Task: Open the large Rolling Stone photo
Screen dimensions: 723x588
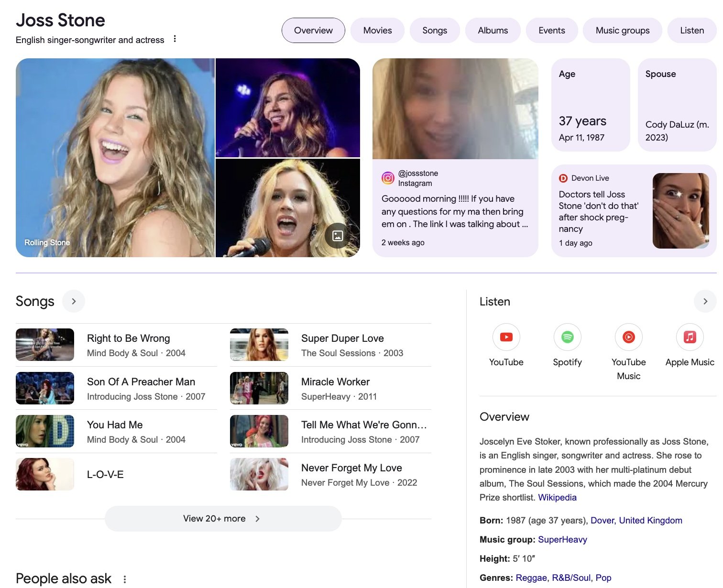Action: [x=115, y=158]
